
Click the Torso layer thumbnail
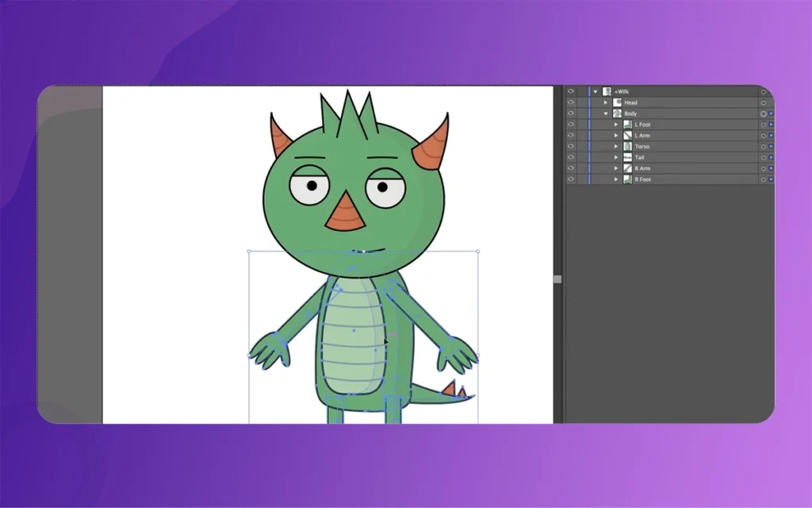pos(627,147)
